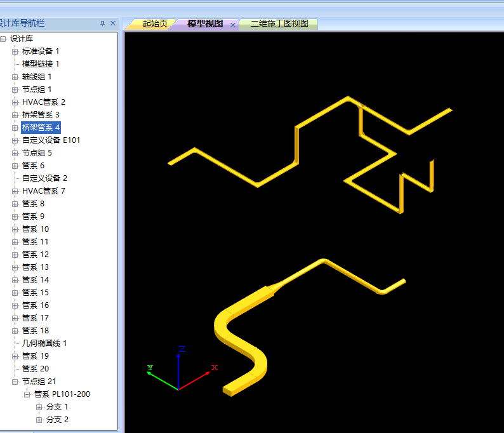504x433 pixels.
Task: Collapse the 节点组 21 node
Action: (15, 382)
